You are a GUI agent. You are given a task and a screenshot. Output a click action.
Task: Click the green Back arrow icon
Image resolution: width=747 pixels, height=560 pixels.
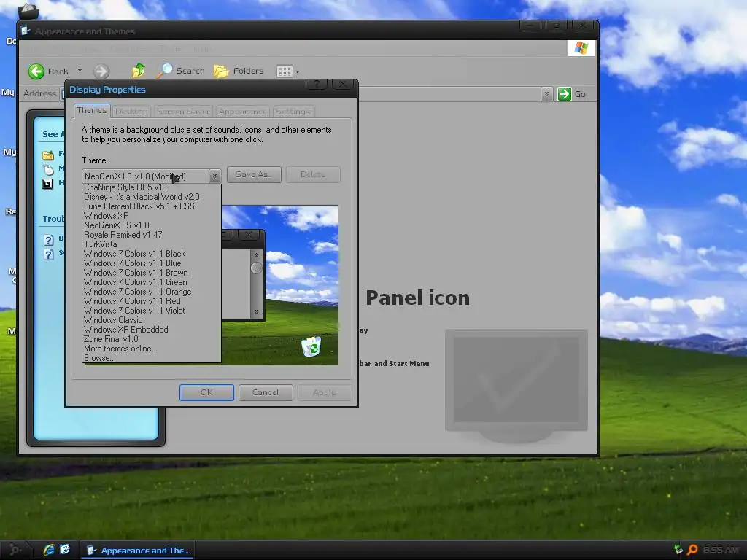[36, 71]
